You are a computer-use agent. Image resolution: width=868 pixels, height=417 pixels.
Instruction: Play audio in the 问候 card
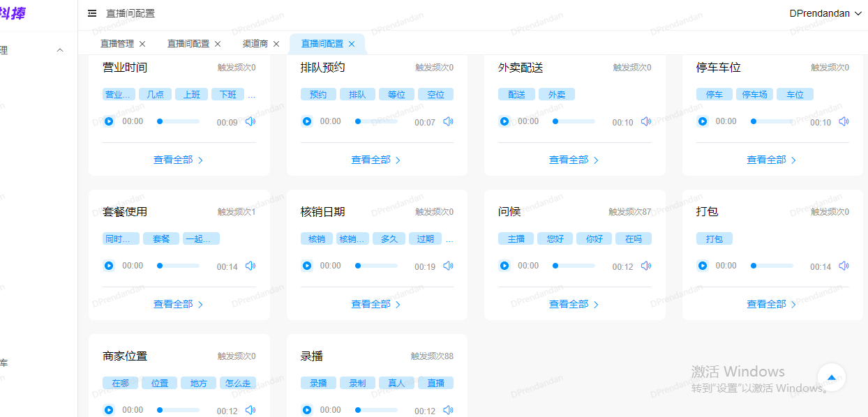504,266
